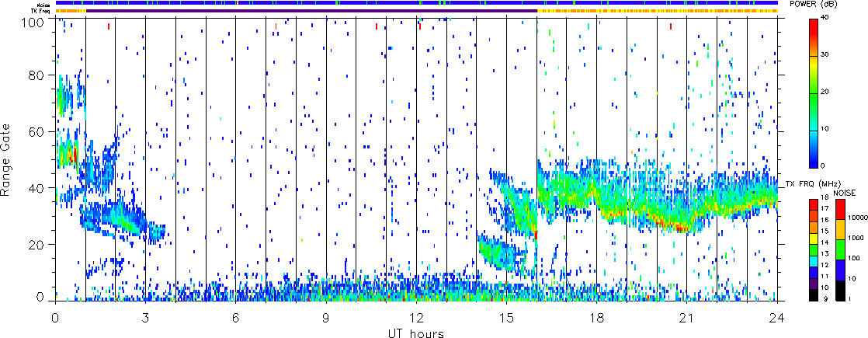Click the purple segment of the TX Freq strip
This screenshot has height=338, width=868.
[311, 11]
